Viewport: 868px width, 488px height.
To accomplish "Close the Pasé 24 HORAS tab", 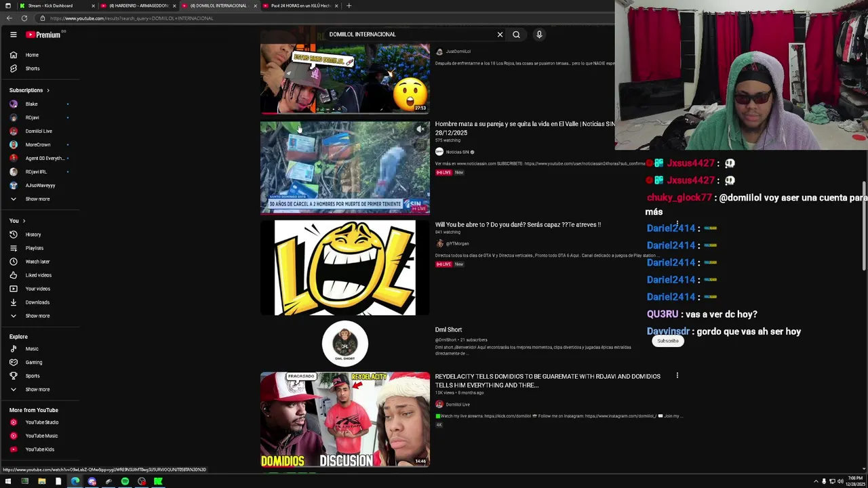I will click(x=336, y=5).
